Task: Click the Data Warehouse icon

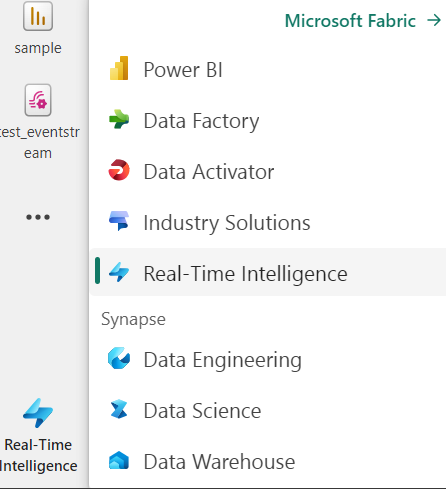Action: coord(119,460)
